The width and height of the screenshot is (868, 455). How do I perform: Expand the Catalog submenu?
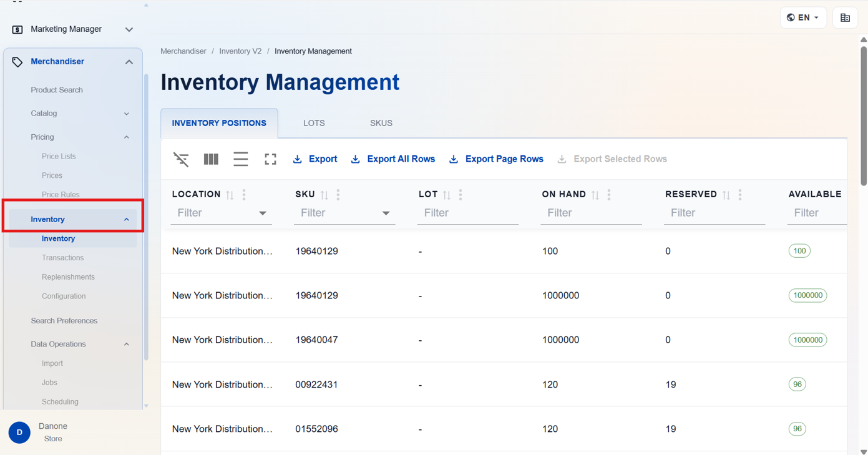127,114
